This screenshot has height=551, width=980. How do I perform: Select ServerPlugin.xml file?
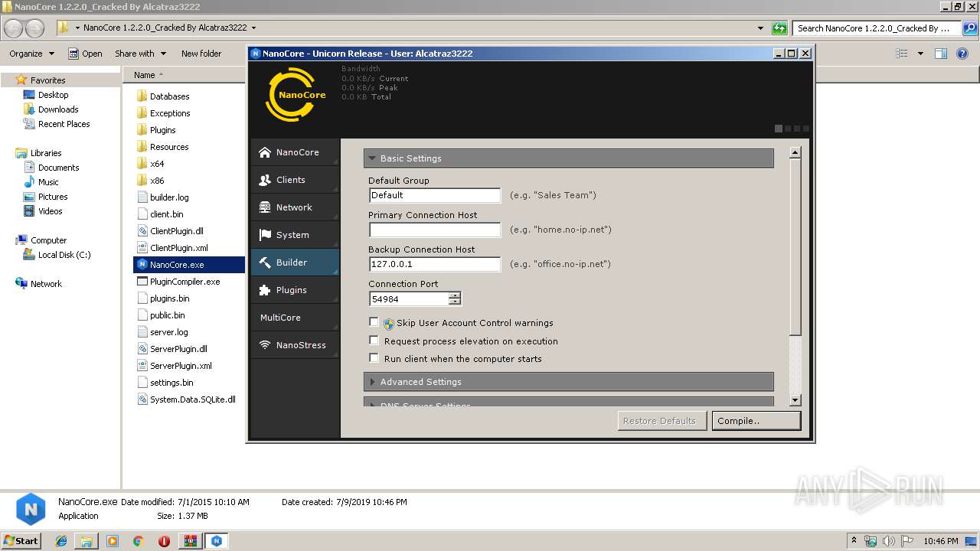(181, 366)
